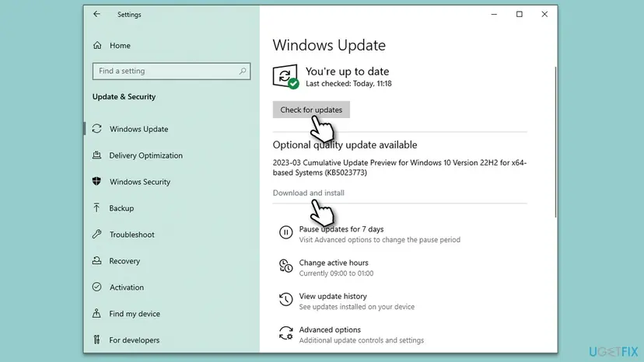Click the Windows Security shield icon
Screen dimensions: 644x362
pos(97,182)
